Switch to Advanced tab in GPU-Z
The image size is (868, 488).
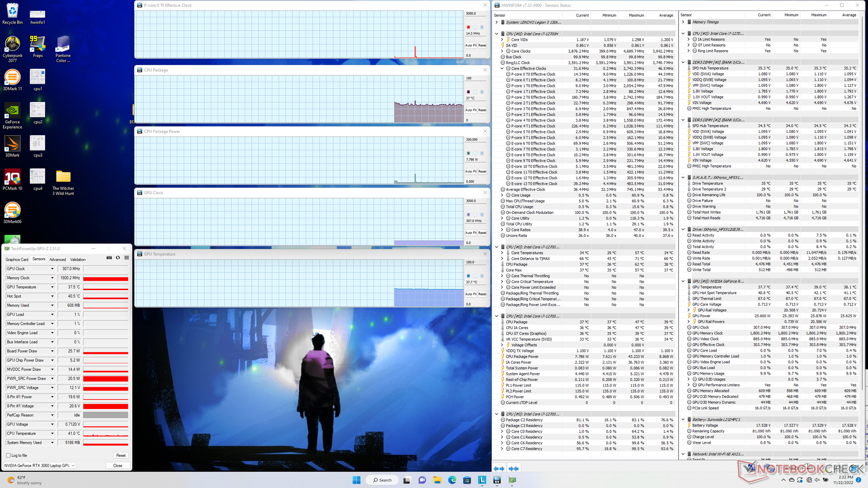click(x=57, y=259)
